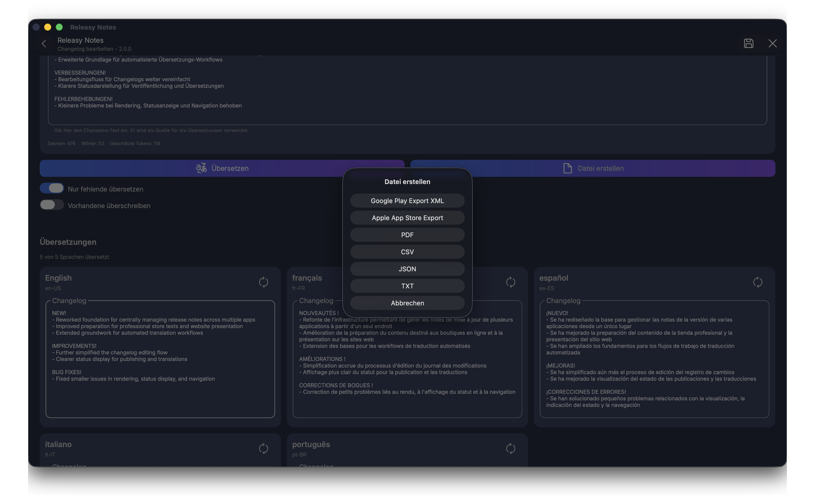Click the save disk icon in header
Viewport: 815px width, 504px height.
pyautogui.click(x=748, y=43)
